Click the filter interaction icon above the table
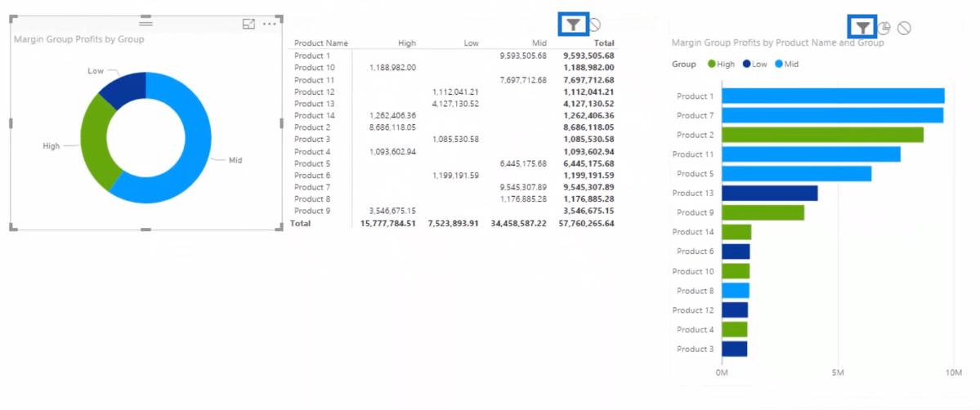 [573, 25]
